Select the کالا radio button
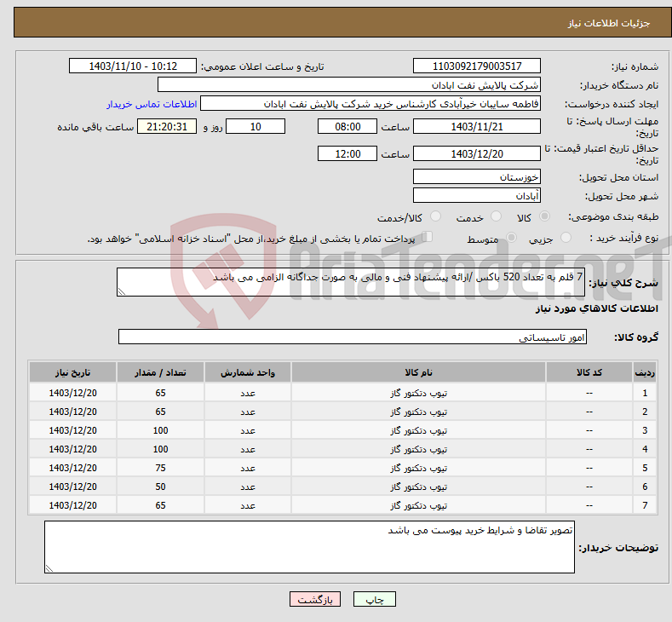The image size is (672, 622). point(545,217)
